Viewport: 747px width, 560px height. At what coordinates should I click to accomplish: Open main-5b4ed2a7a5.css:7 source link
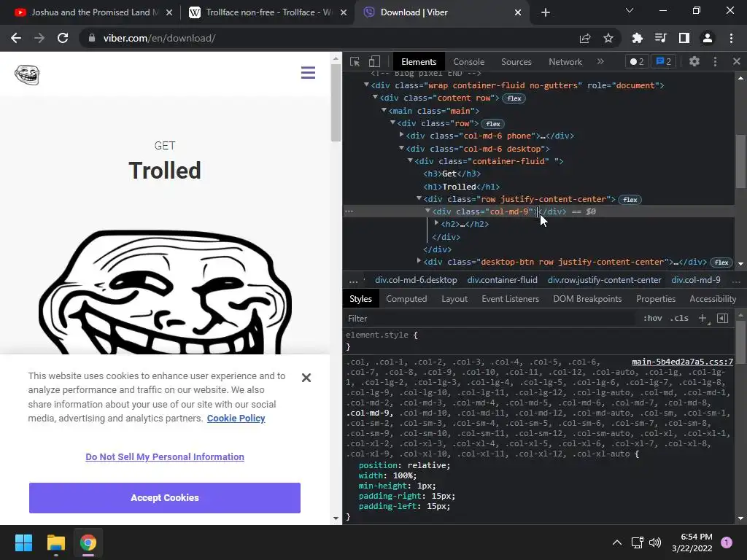coord(682,362)
